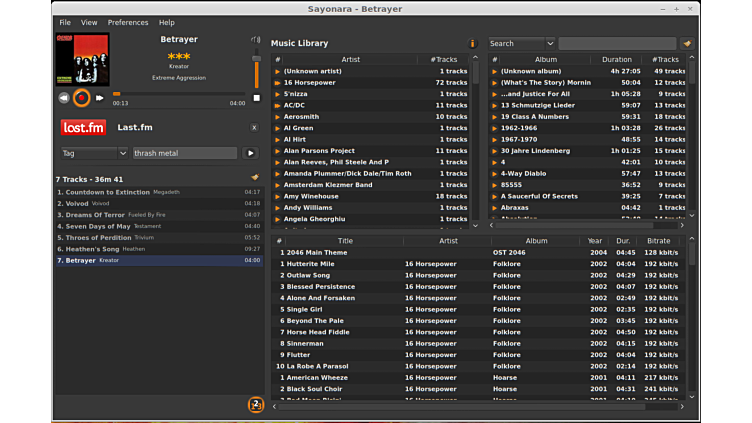Mute audio using the speaker icon
752x423 pixels.
pos(256,40)
